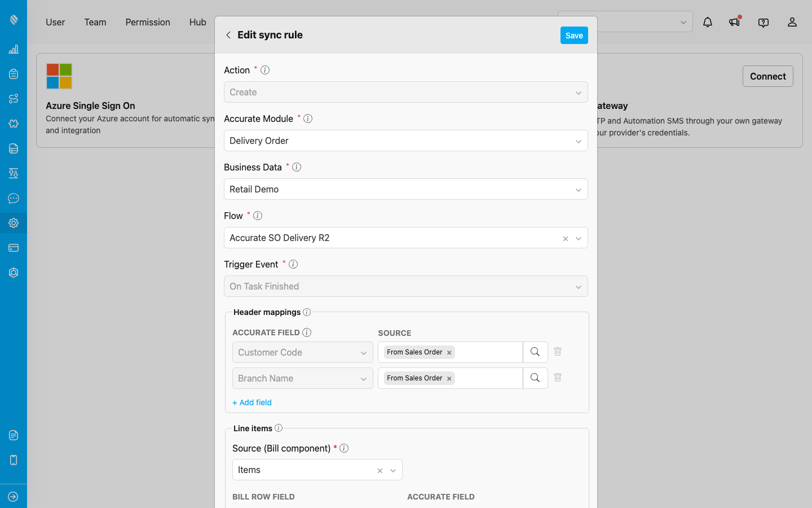Open the help chat icon
Image resolution: width=812 pixels, height=508 pixels.
coord(764,23)
